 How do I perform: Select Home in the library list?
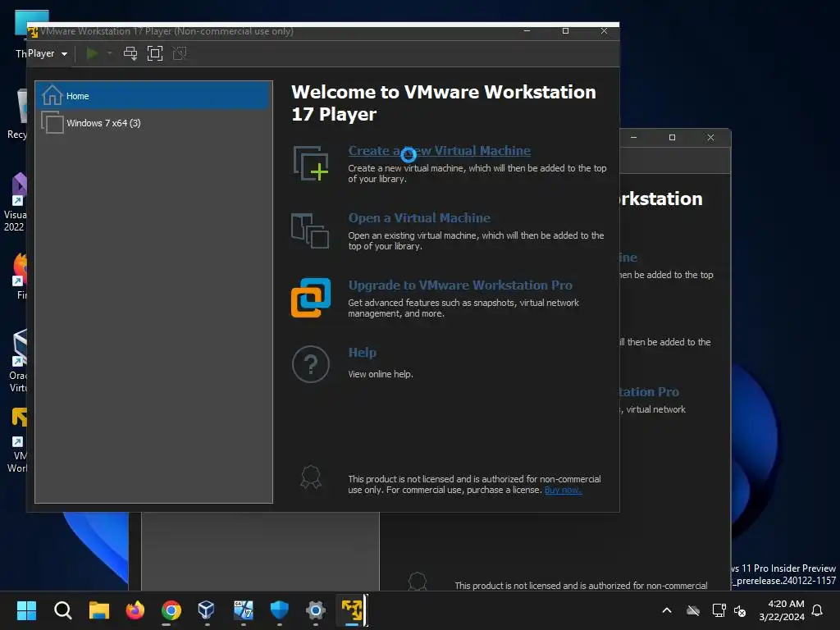tap(153, 96)
